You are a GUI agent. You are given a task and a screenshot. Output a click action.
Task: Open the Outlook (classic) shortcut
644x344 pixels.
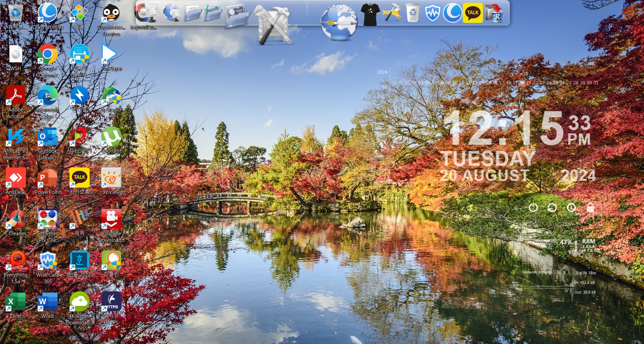click(x=48, y=143)
